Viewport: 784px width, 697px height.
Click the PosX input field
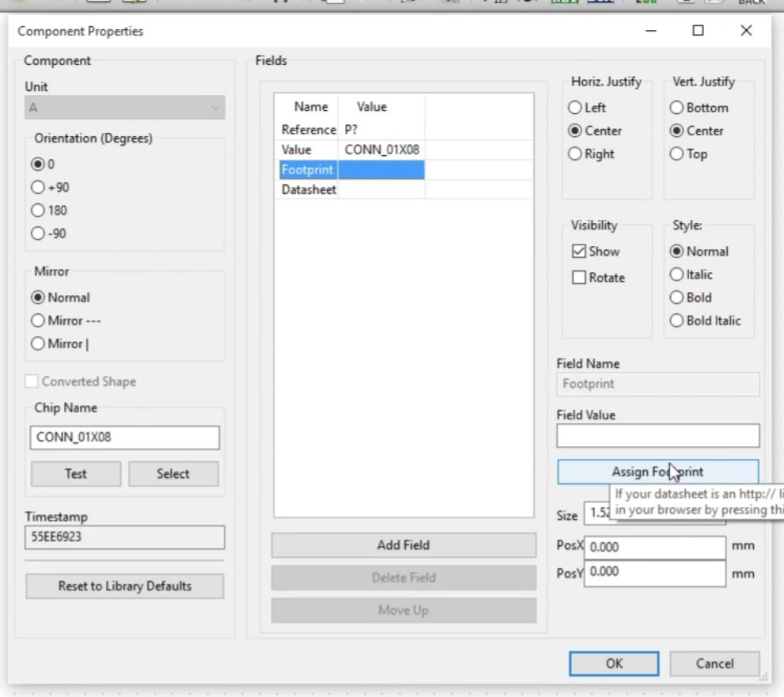[x=655, y=547]
